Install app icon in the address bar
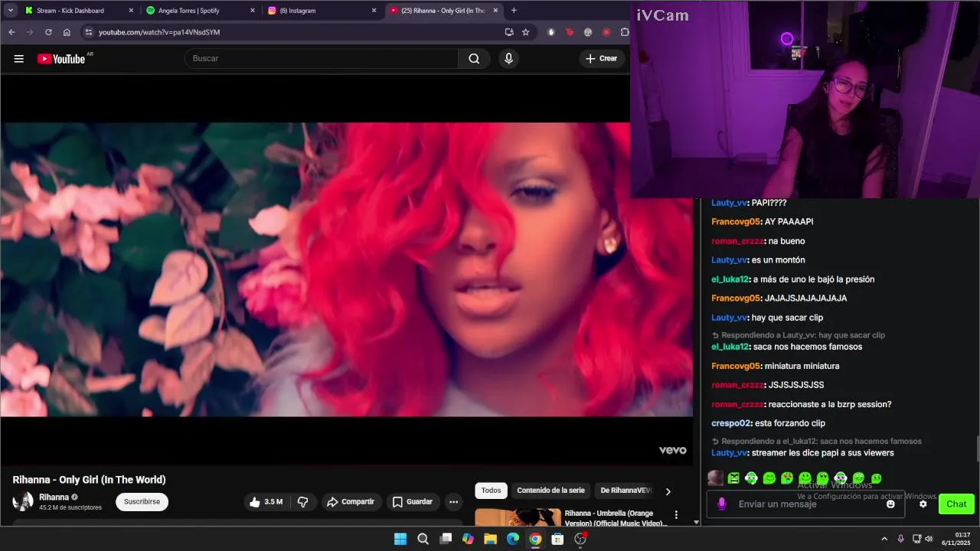This screenshot has width=980, height=551. (x=509, y=32)
